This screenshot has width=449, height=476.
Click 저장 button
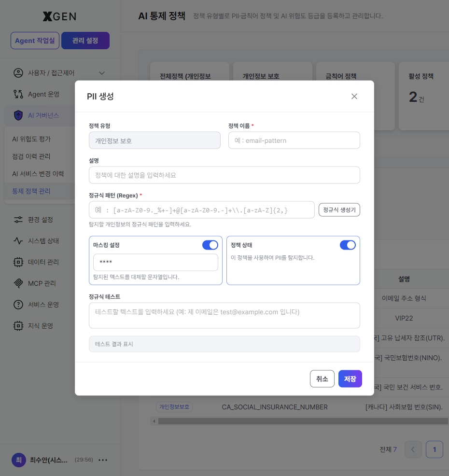[350, 379]
